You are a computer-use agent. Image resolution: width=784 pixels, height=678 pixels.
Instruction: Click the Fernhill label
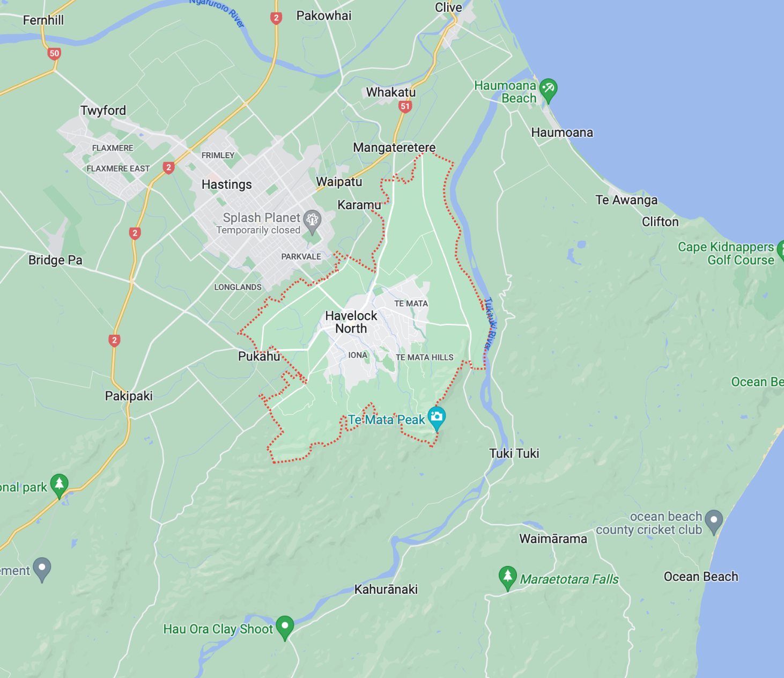pos(43,20)
